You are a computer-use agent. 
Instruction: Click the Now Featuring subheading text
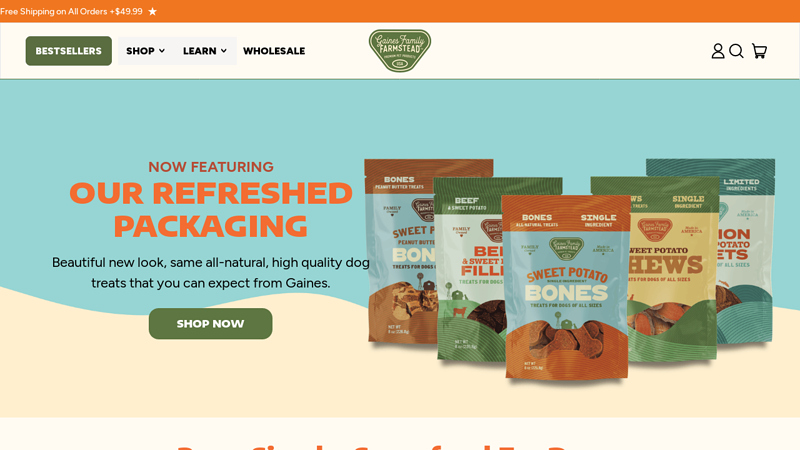pos(211,167)
